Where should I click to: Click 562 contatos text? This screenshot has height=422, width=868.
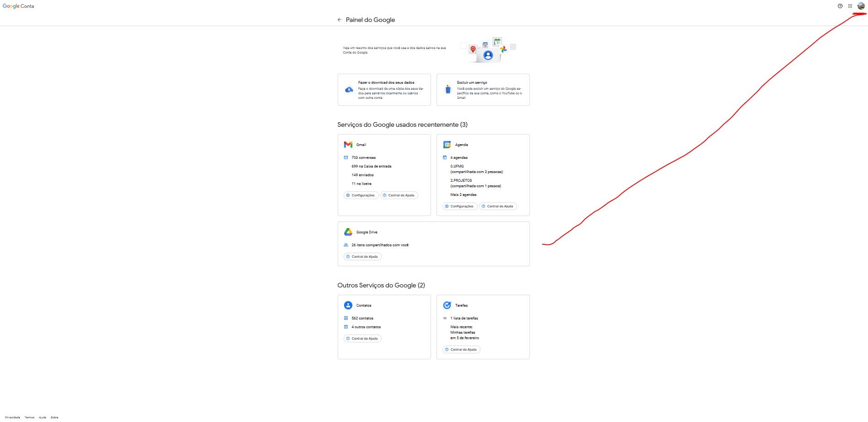click(x=362, y=318)
